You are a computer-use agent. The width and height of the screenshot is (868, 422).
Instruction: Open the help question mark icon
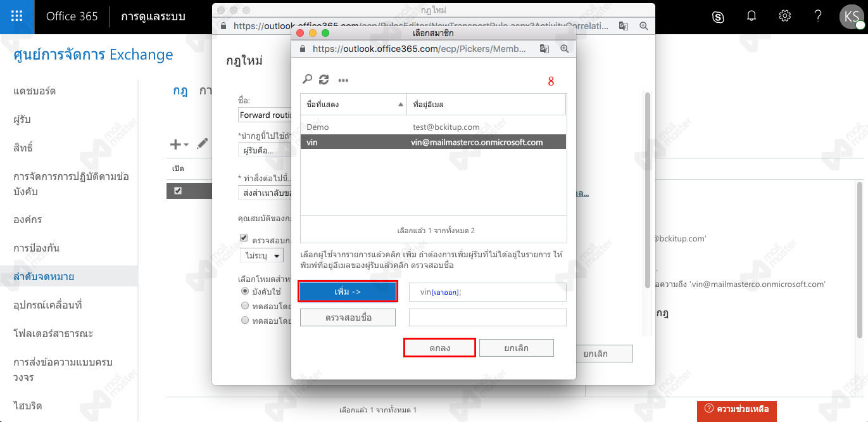coord(818,16)
